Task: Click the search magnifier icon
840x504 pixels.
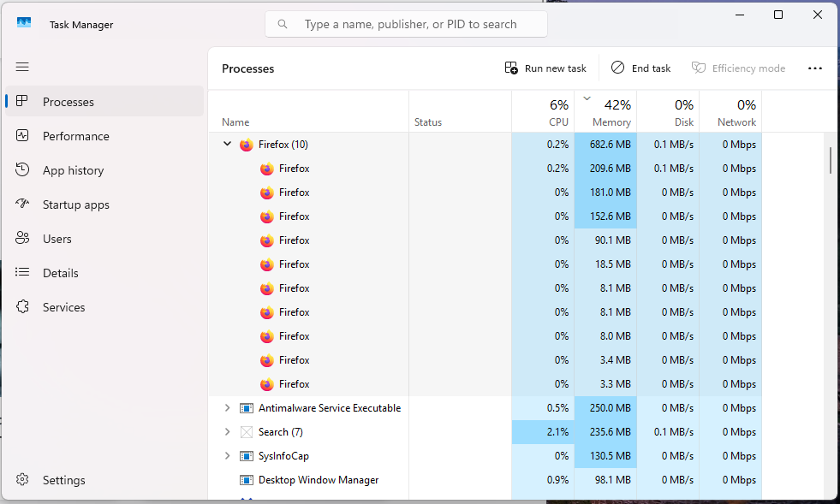Action: [x=283, y=24]
